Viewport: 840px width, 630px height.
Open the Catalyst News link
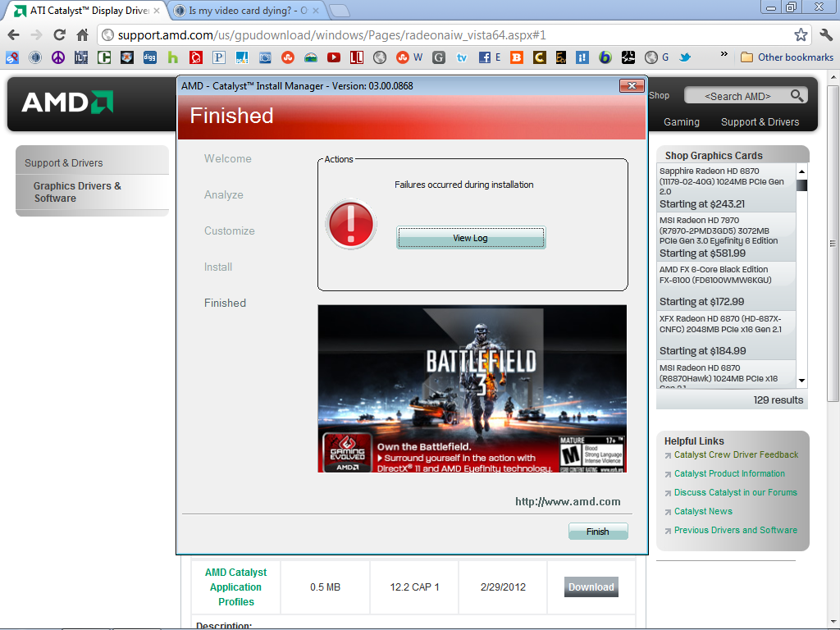703,511
